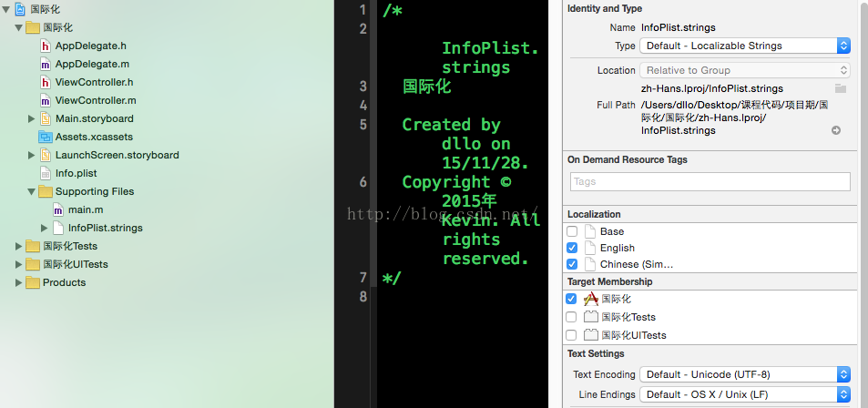Viewport: 868px width, 408px height.
Task: Click the AppDelegate.m implementation file icon
Action: click(46, 64)
